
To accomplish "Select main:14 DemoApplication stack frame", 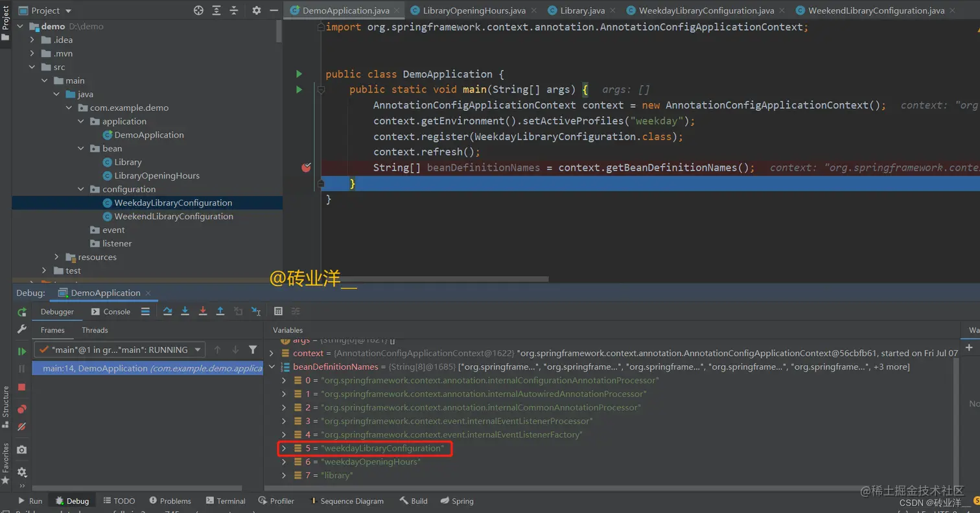I will [x=148, y=368].
